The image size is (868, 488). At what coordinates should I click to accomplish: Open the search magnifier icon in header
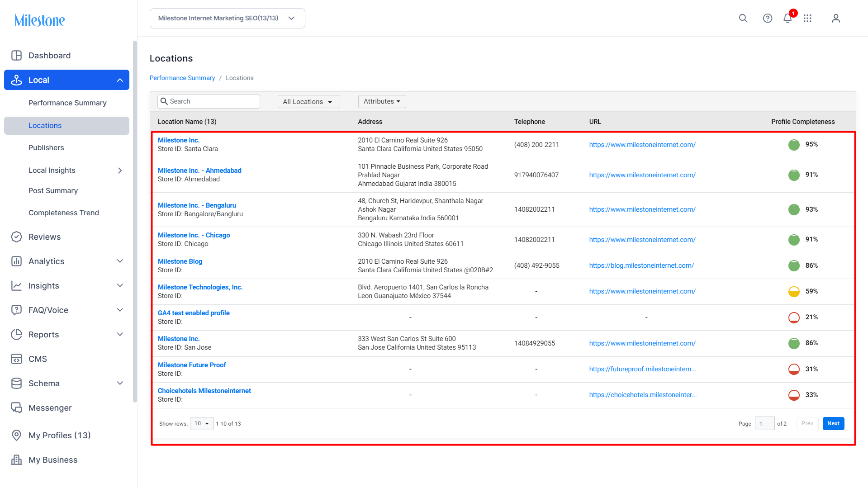coord(743,18)
